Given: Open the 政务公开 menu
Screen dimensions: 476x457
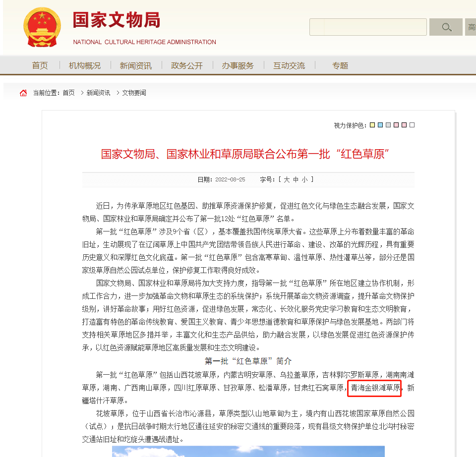Looking at the screenshot, I should click(187, 65).
